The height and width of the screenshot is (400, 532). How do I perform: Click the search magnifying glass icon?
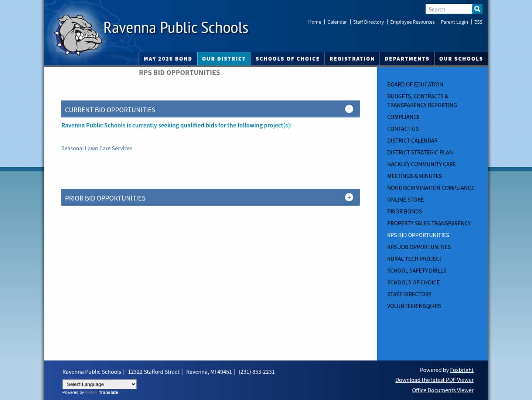click(x=477, y=9)
